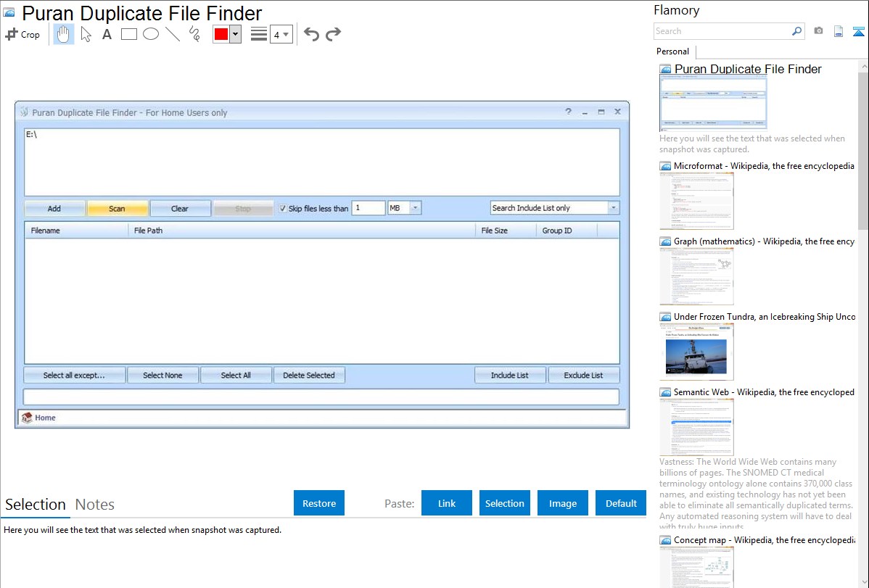The height and width of the screenshot is (588, 869).
Task: Open the Puran Duplicate File Finder snapshot thumbnail
Action: pyautogui.click(x=713, y=104)
